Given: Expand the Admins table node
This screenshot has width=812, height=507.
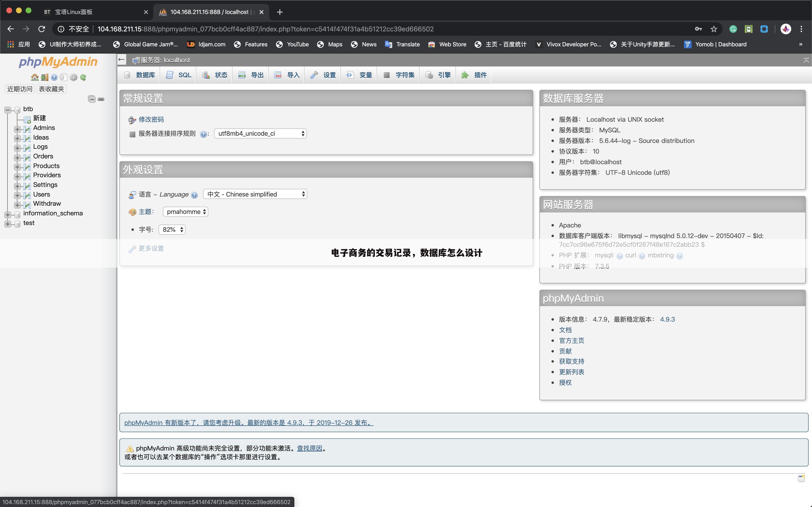Looking at the screenshot, I should (x=17, y=129).
